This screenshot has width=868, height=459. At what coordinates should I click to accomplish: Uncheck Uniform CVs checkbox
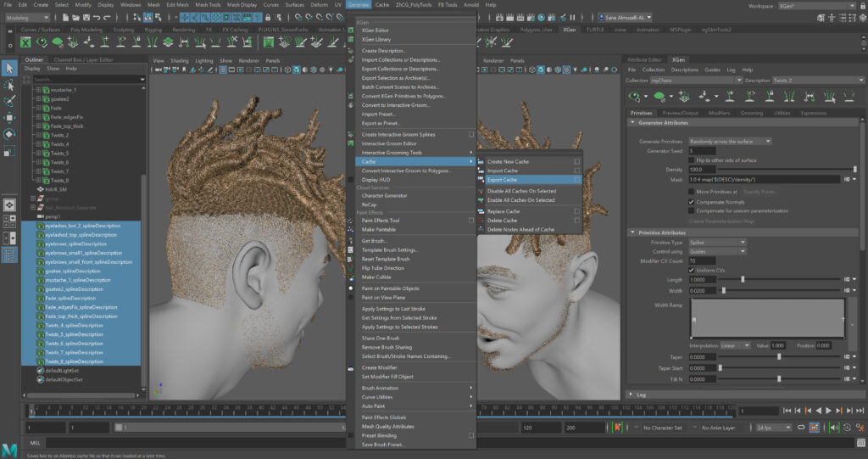(x=691, y=270)
